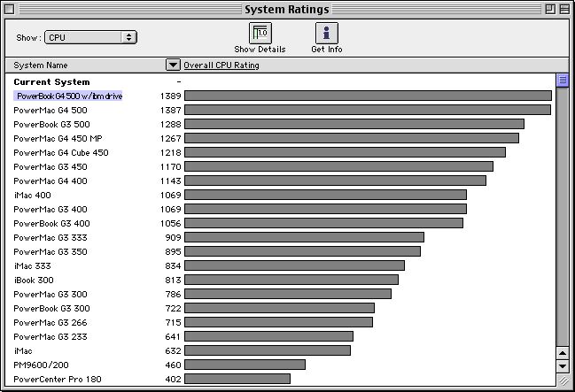Click the 1389 rating value

click(x=170, y=96)
